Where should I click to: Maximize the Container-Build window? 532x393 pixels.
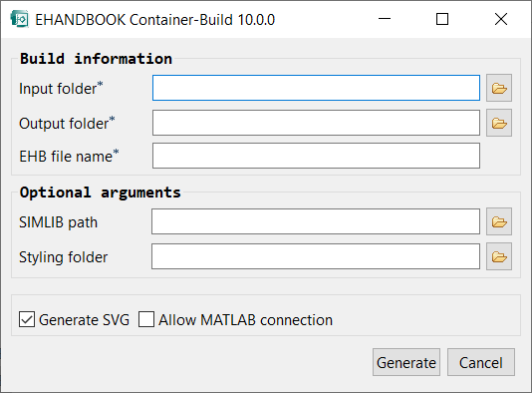click(442, 19)
